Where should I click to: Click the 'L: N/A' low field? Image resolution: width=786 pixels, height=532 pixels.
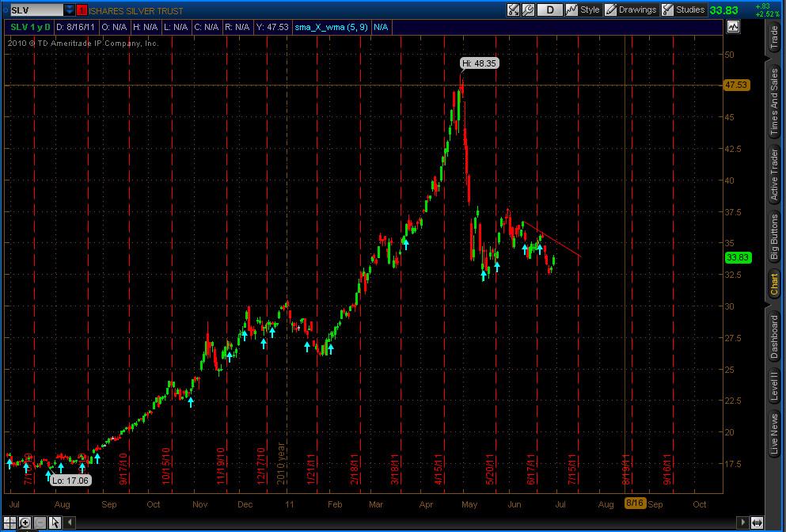click(176, 27)
